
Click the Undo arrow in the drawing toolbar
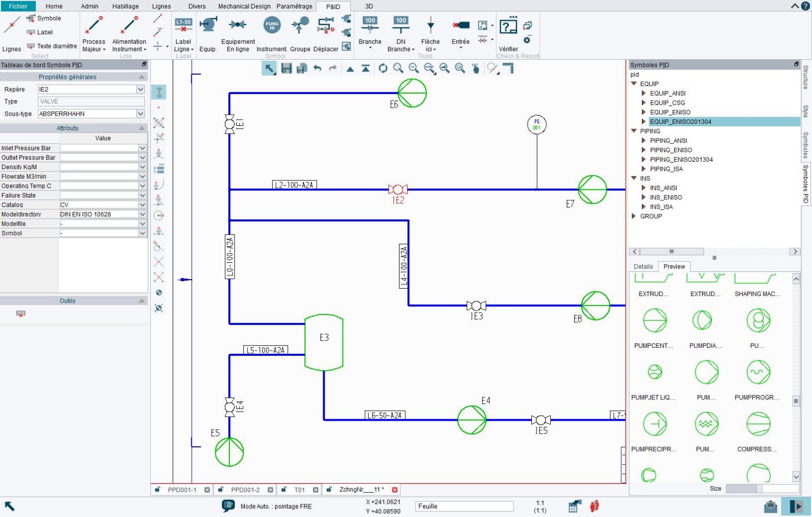[x=317, y=68]
